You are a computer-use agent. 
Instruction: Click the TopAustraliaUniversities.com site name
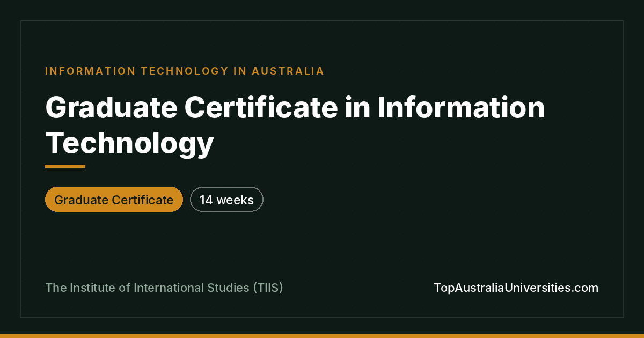(516, 288)
